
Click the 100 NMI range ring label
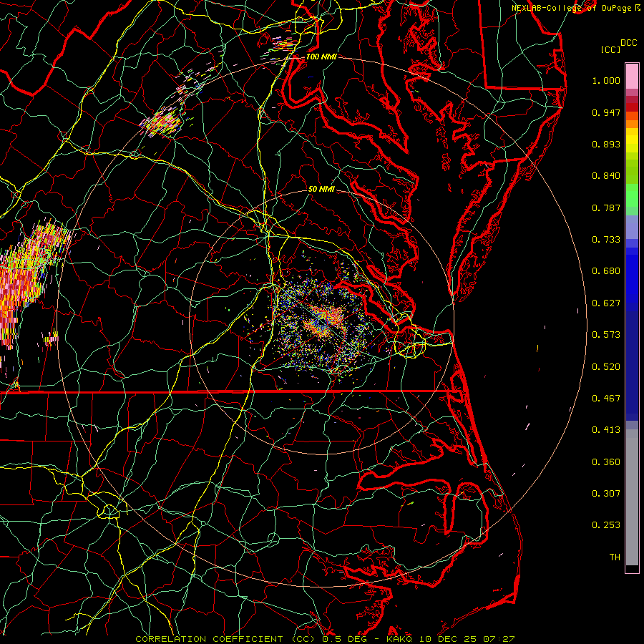point(321,57)
